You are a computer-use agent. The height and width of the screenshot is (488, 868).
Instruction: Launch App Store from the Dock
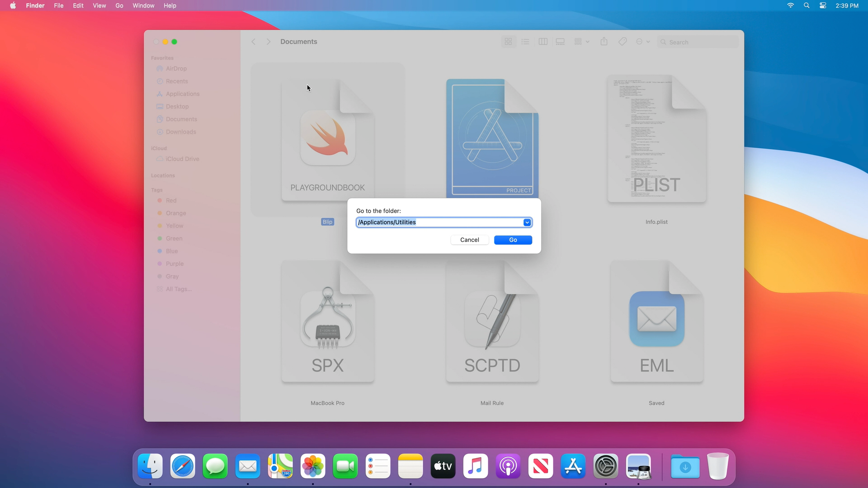[x=573, y=466]
